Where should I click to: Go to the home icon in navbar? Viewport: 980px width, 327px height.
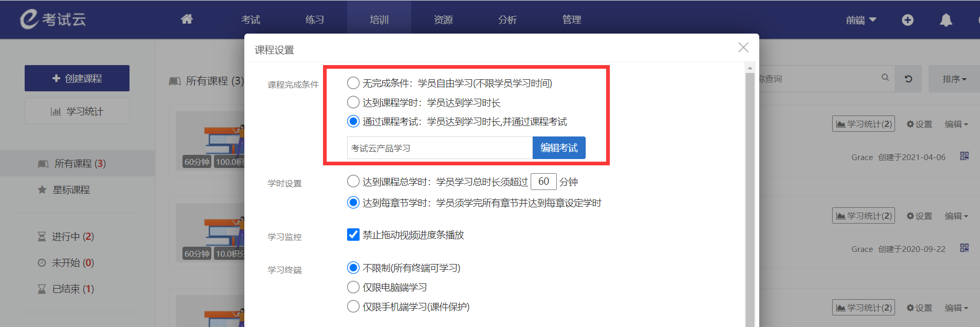[187, 19]
